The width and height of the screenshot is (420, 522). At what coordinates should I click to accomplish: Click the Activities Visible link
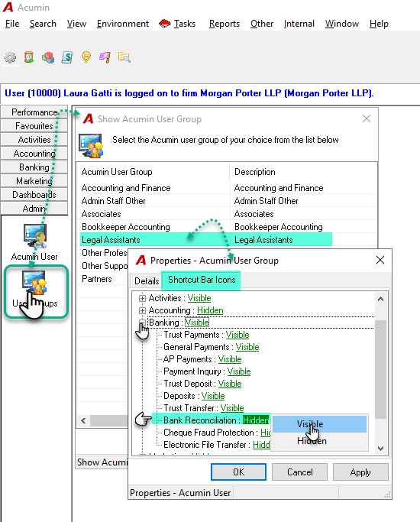coord(199,298)
